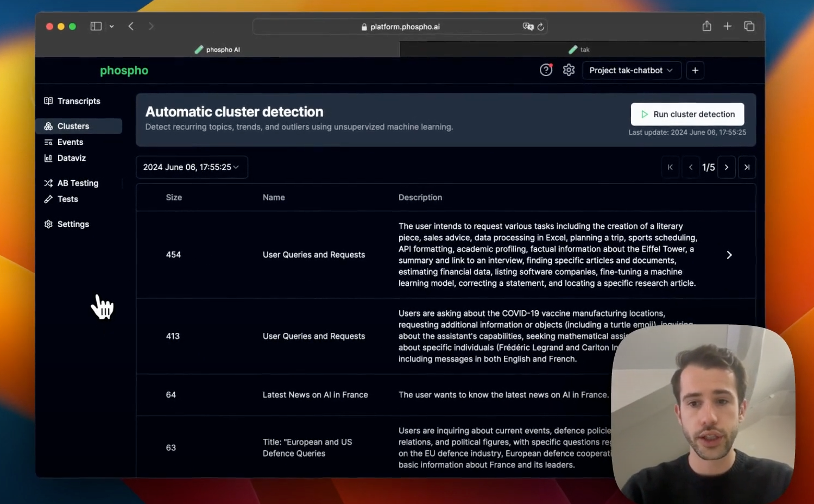Select the cluster size value 454
The width and height of the screenshot is (814, 504).
click(x=173, y=255)
